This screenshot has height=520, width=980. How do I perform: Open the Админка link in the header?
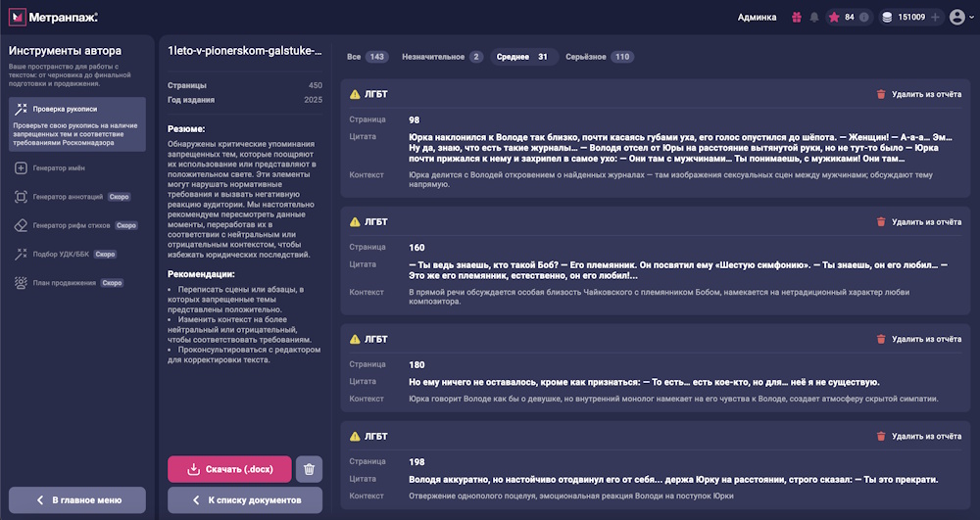pyautogui.click(x=757, y=17)
